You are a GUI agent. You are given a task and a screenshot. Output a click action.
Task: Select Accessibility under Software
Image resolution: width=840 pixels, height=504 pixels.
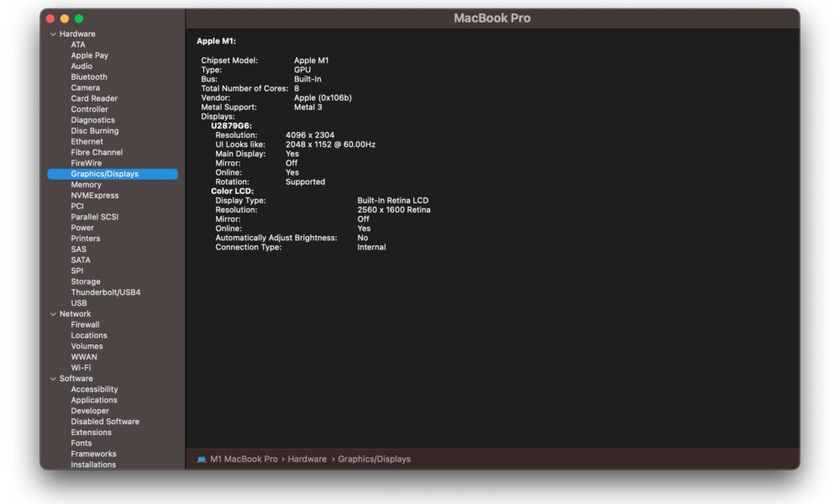[x=94, y=390]
